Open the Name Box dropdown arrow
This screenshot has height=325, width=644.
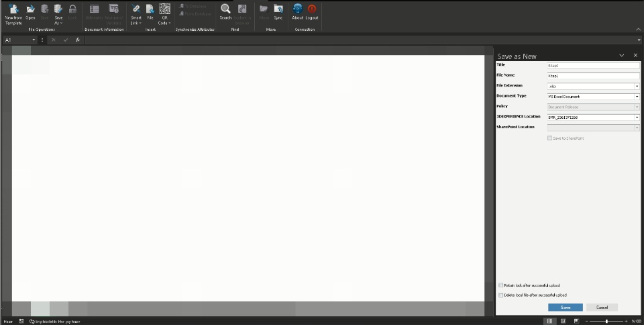click(34, 40)
